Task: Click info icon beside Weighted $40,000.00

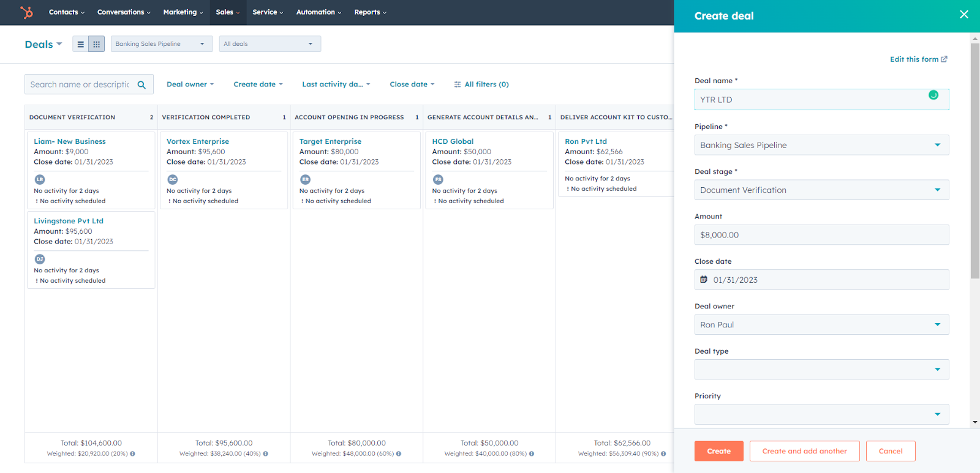Action: click(532, 454)
